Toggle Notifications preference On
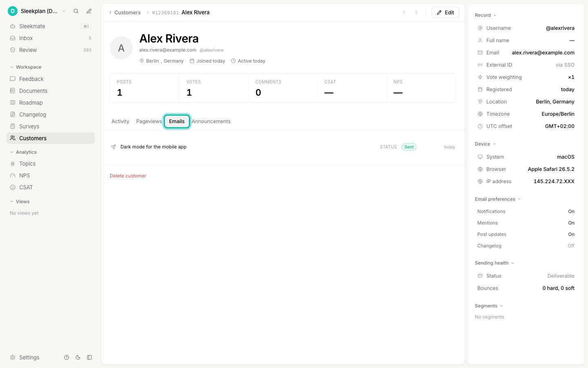588x368 pixels. (571, 211)
